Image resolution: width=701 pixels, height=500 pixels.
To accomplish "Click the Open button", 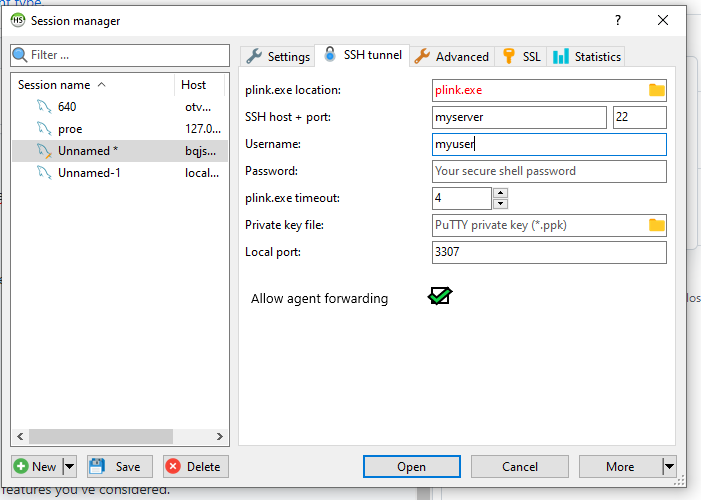I will pyautogui.click(x=412, y=466).
